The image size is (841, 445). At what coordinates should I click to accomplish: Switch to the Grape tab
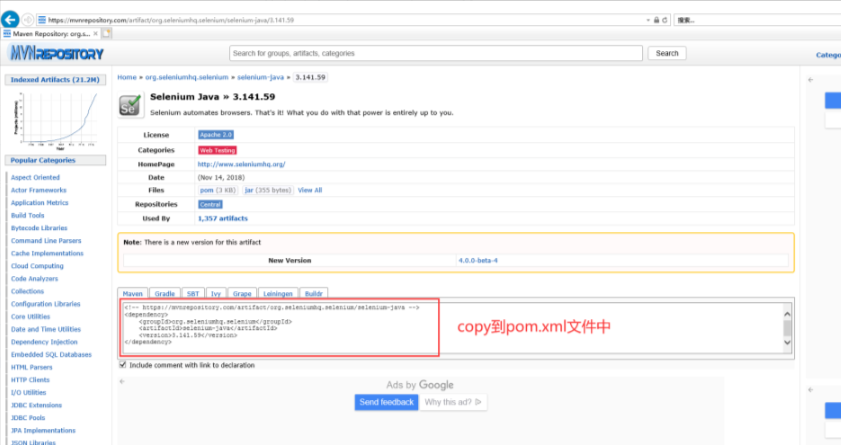point(242,293)
